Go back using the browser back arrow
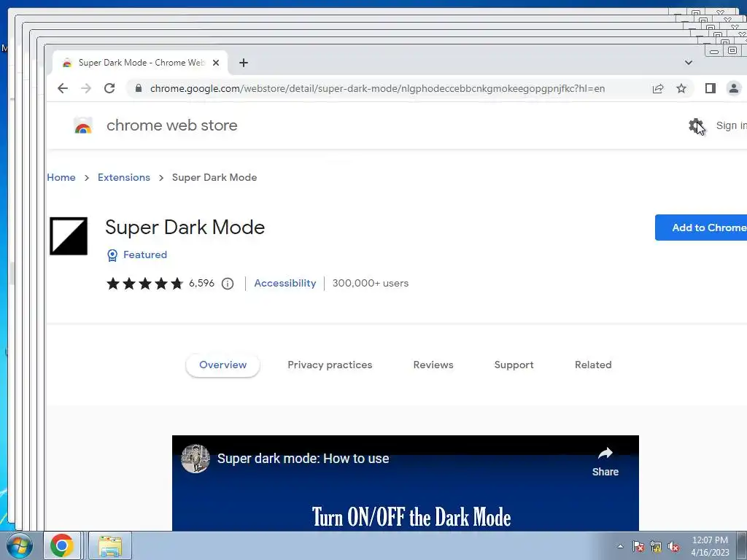Screen dimensions: 747x560 tap(63, 88)
